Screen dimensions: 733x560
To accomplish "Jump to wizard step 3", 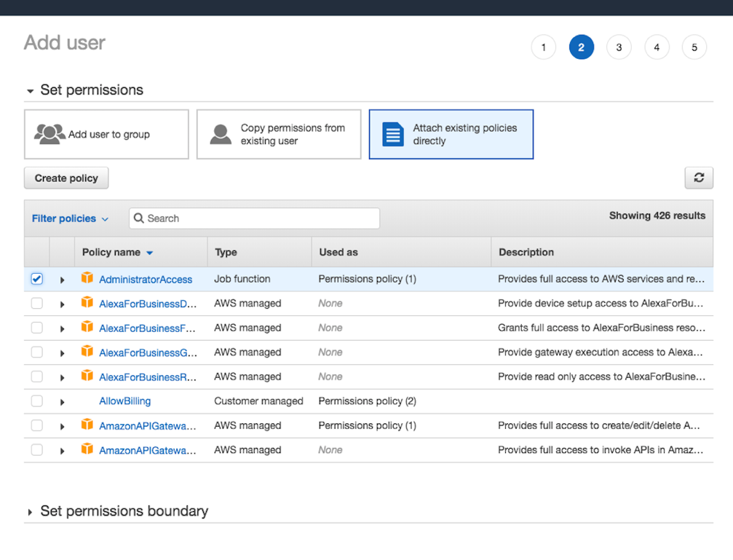I will pos(619,47).
